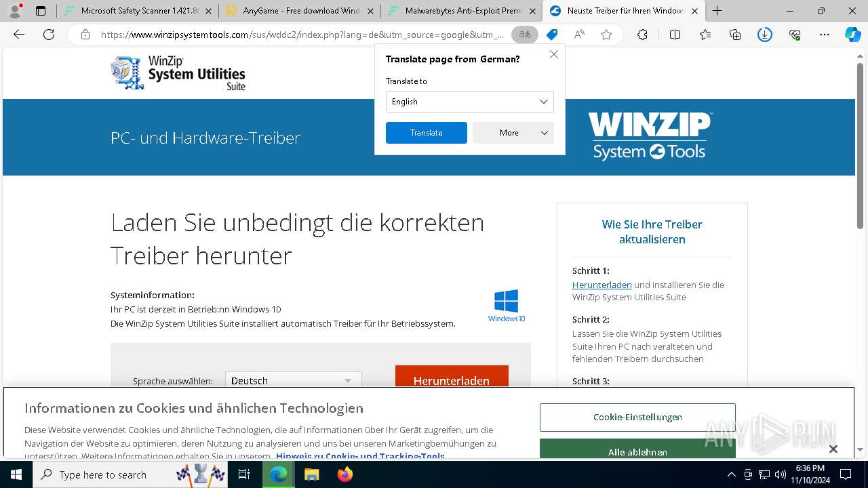Open Browser essentials heart icon
Viewport: 868px width, 488px height.
coord(795,35)
